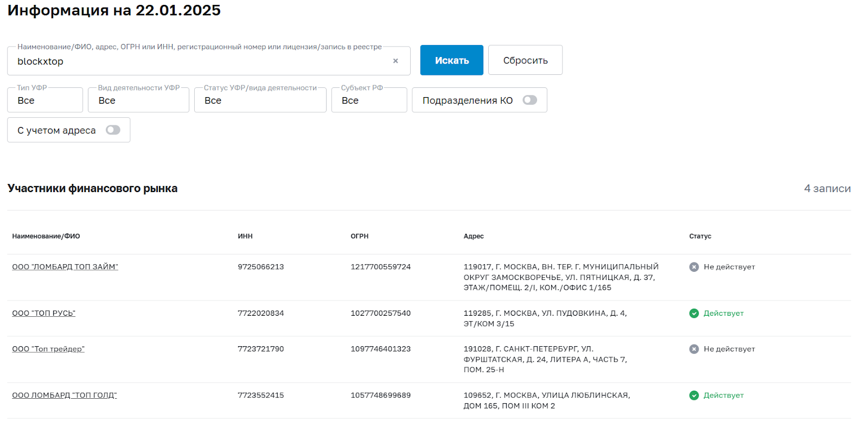Select the INN value 7722020834
This screenshot has width=868, height=421.
pyautogui.click(x=261, y=313)
